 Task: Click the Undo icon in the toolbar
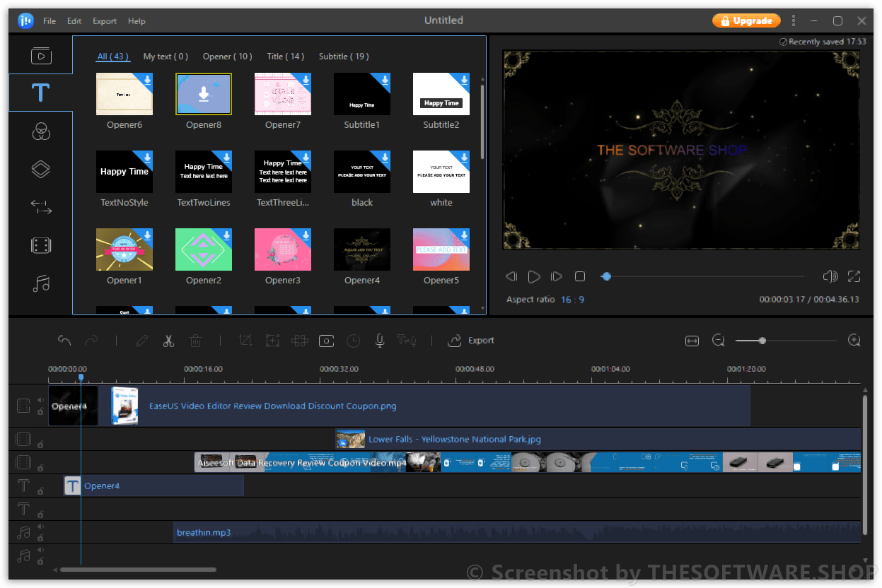[x=64, y=340]
